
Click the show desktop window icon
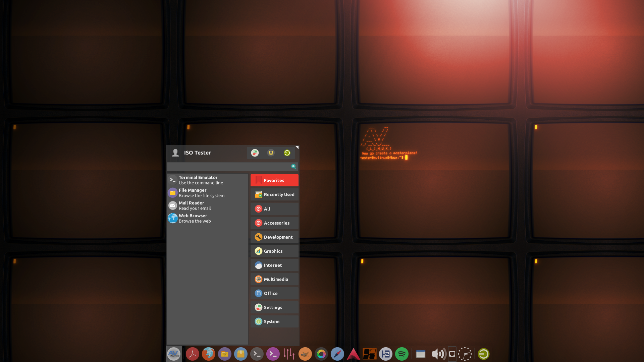421,354
